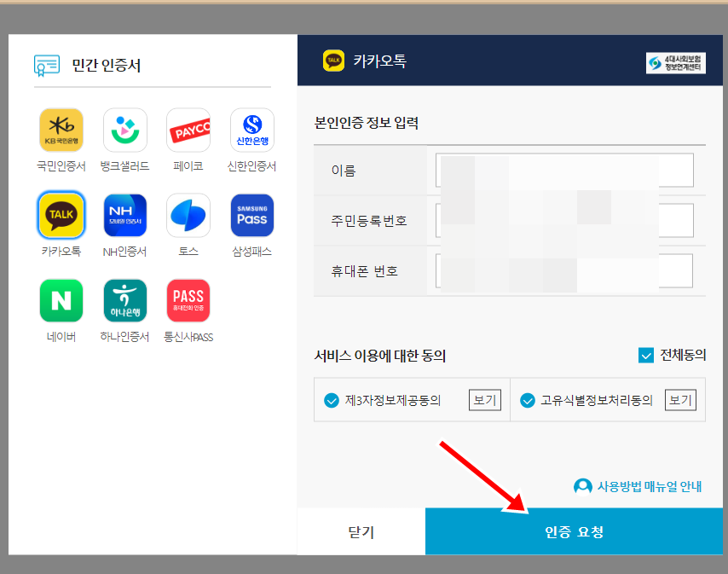728x574 pixels.
Task: Click the 본인인증 정보 입력 heading
Action: pos(367,123)
